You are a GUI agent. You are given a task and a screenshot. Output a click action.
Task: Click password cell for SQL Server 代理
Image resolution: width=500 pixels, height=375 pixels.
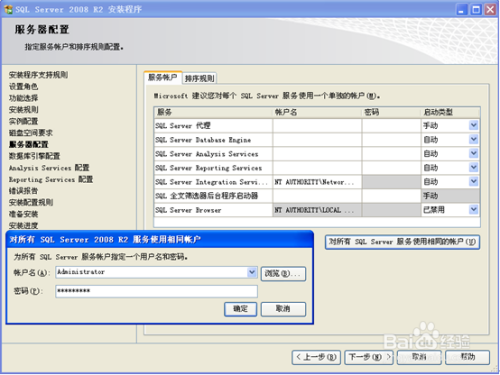coord(392,126)
